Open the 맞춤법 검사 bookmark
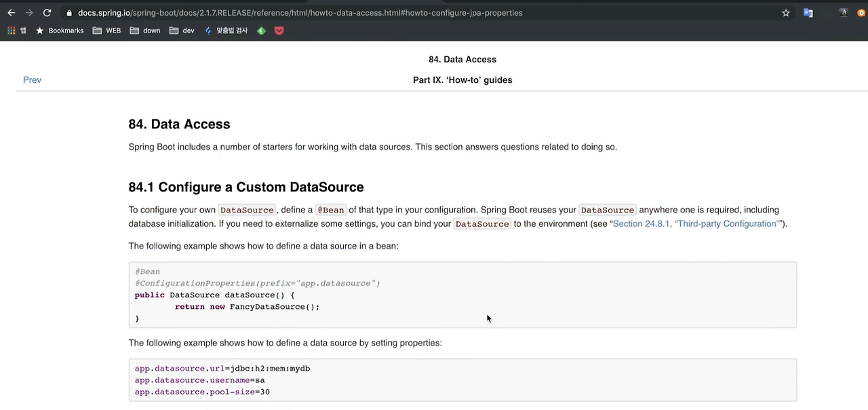 coord(226,31)
